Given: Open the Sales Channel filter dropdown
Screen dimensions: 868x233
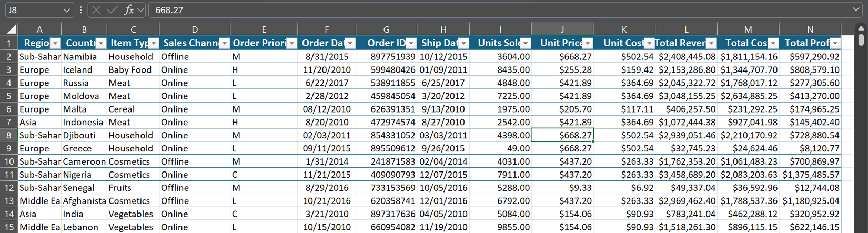Looking at the screenshot, I should 224,43.
